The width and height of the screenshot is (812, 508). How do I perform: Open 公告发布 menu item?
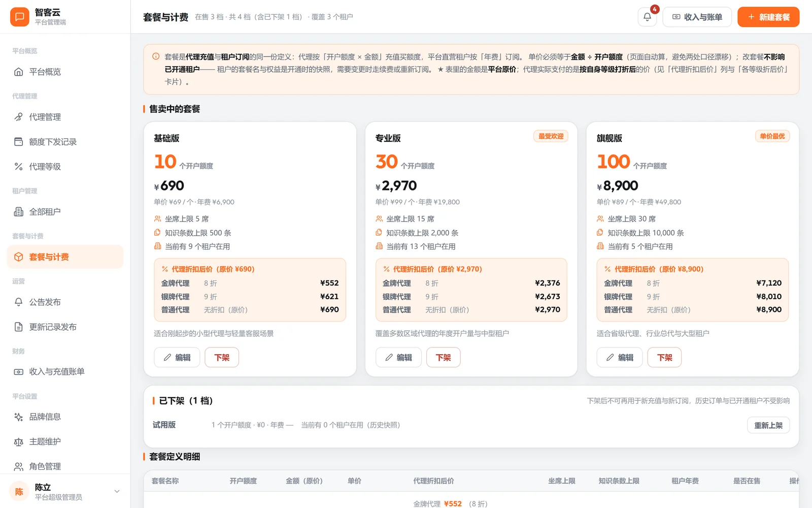65,302
